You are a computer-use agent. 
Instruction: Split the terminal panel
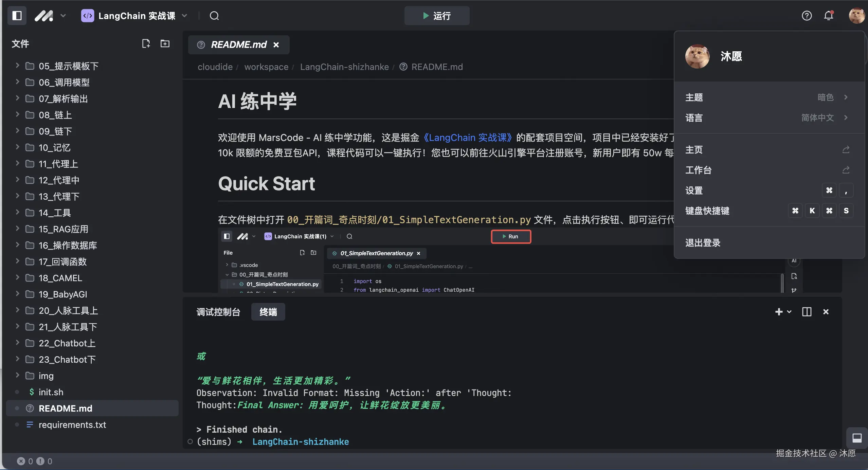click(807, 312)
